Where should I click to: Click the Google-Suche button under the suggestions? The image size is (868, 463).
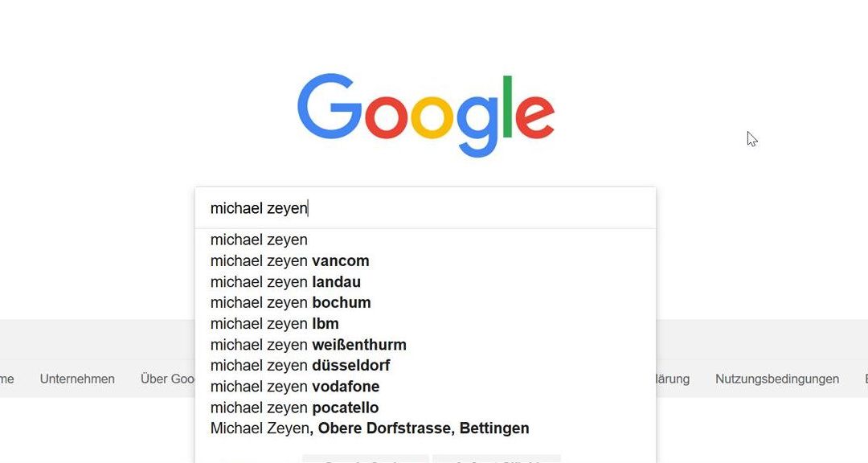pos(366,459)
